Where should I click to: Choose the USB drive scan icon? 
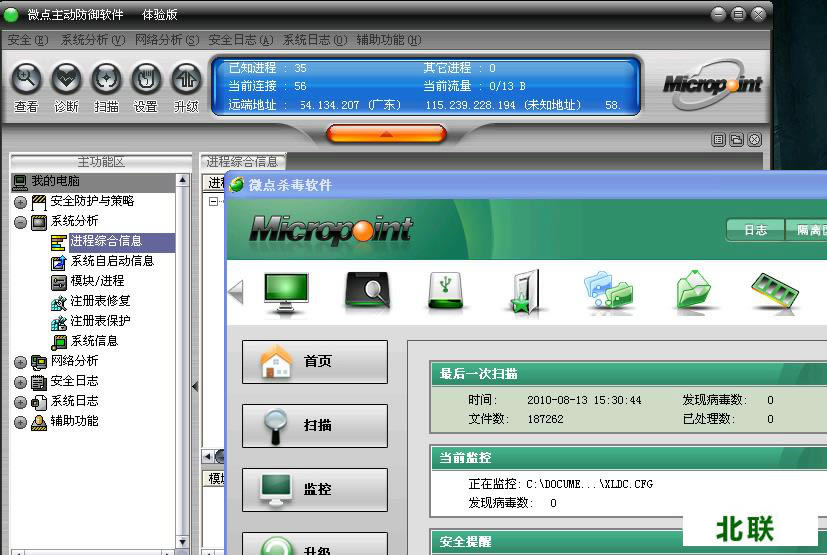coord(447,291)
